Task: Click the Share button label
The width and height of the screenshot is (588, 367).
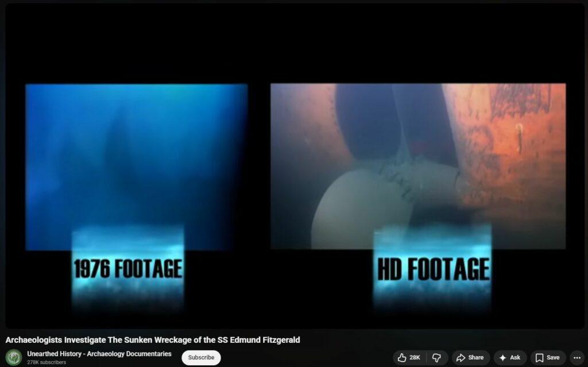Action: click(475, 357)
